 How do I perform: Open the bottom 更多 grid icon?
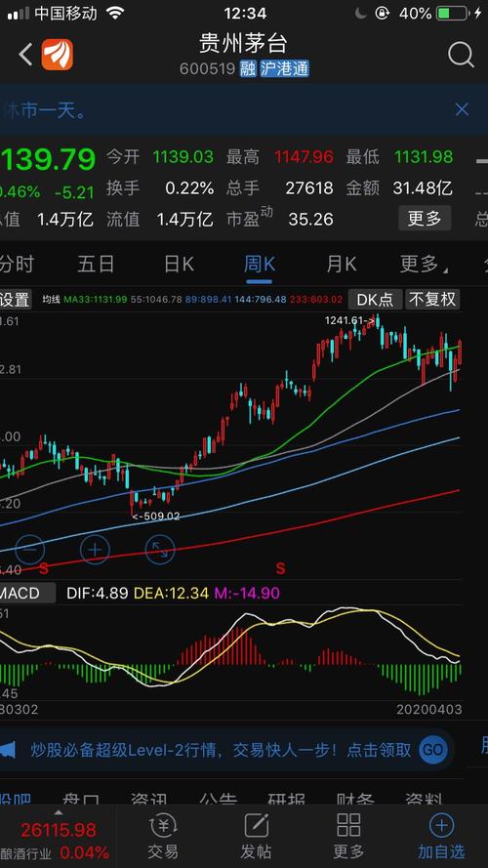tap(348, 836)
